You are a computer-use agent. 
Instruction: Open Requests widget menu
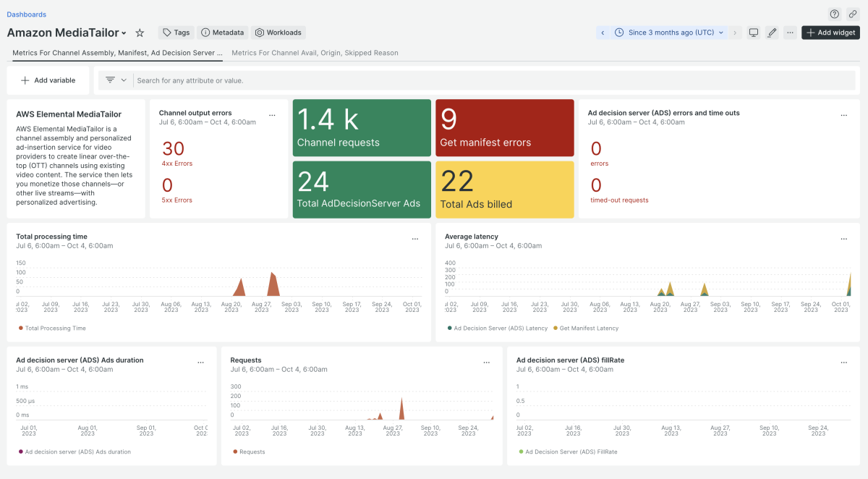[x=487, y=363]
